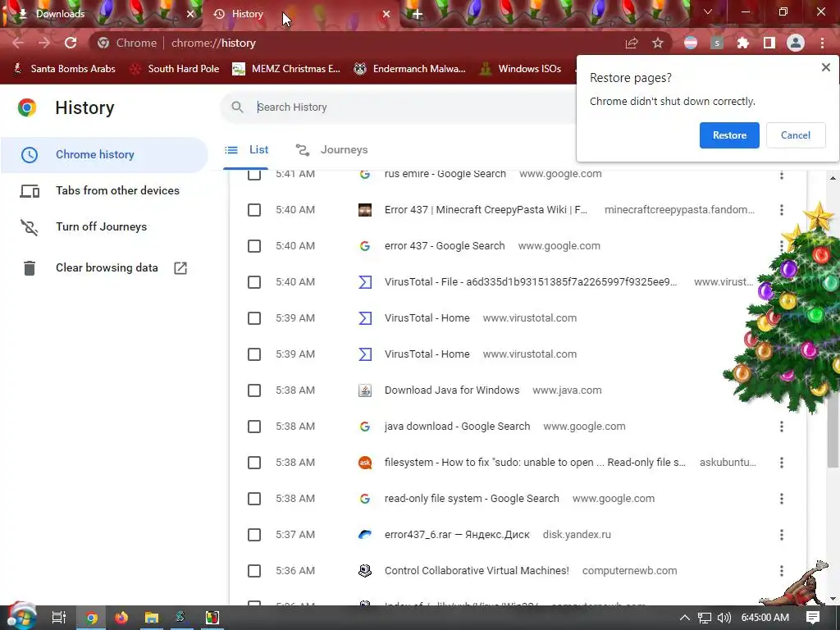This screenshot has height=630, width=840.
Task: Open the profile avatar icon
Action: point(796,43)
